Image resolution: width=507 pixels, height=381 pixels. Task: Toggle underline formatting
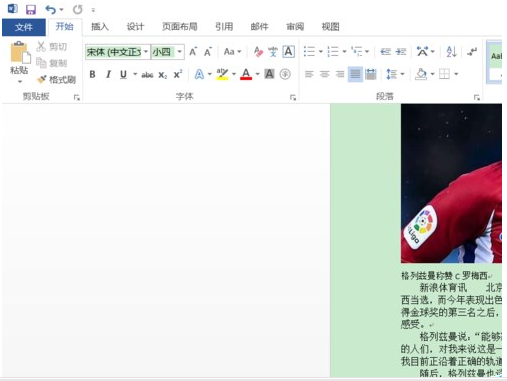[x=123, y=74]
